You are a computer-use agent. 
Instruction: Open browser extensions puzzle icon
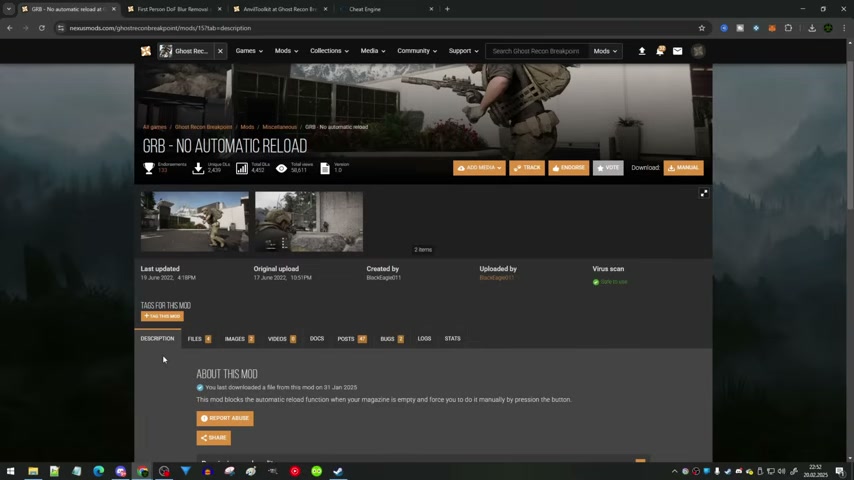[x=788, y=28]
